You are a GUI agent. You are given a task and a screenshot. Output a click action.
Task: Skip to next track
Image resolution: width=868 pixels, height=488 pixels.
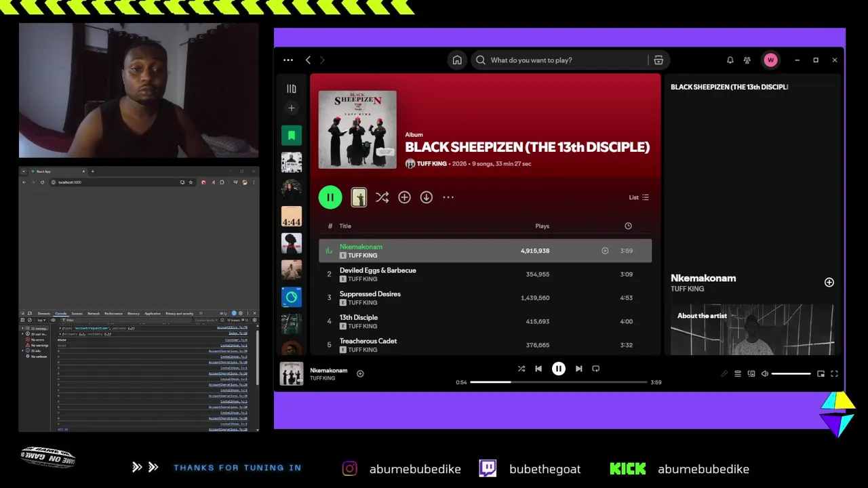pos(578,369)
